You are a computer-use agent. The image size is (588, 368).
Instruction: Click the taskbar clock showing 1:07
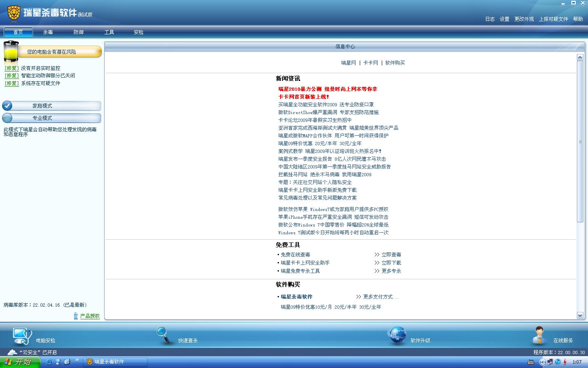tap(577, 362)
